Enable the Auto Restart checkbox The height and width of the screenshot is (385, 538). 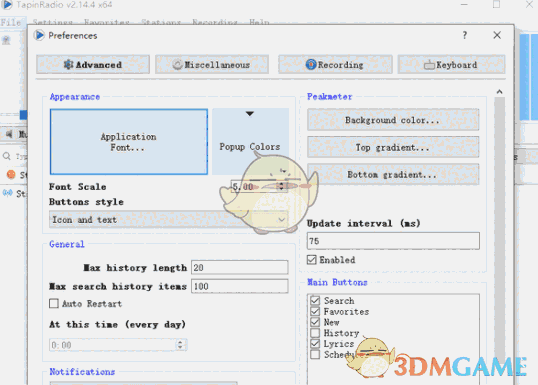tap(54, 304)
